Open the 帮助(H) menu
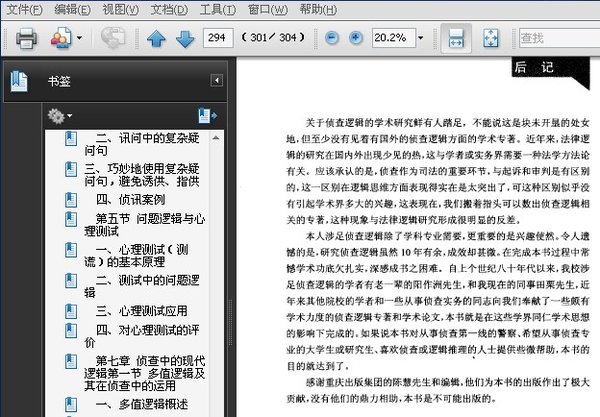 tap(318, 9)
